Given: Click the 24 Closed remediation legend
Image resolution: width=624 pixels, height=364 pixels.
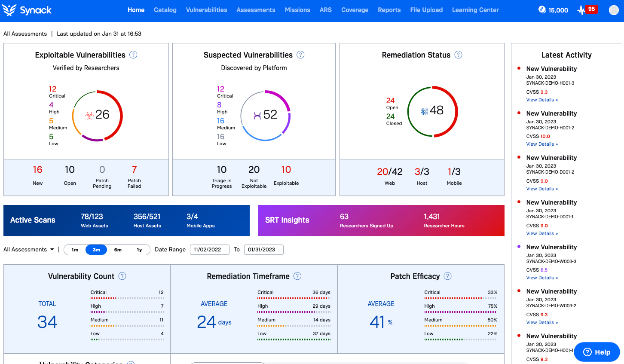Looking at the screenshot, I should pos(394,119).
